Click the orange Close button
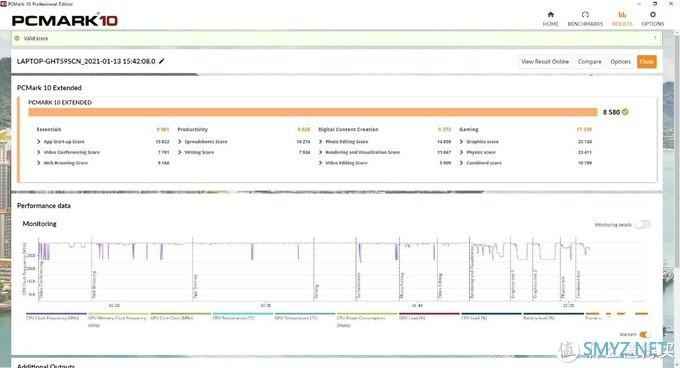Viewport: 680px width, 368px height. tap(646, 62)
